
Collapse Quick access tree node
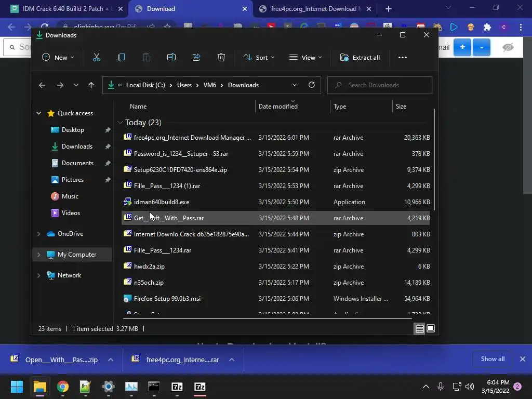[38, 113]
